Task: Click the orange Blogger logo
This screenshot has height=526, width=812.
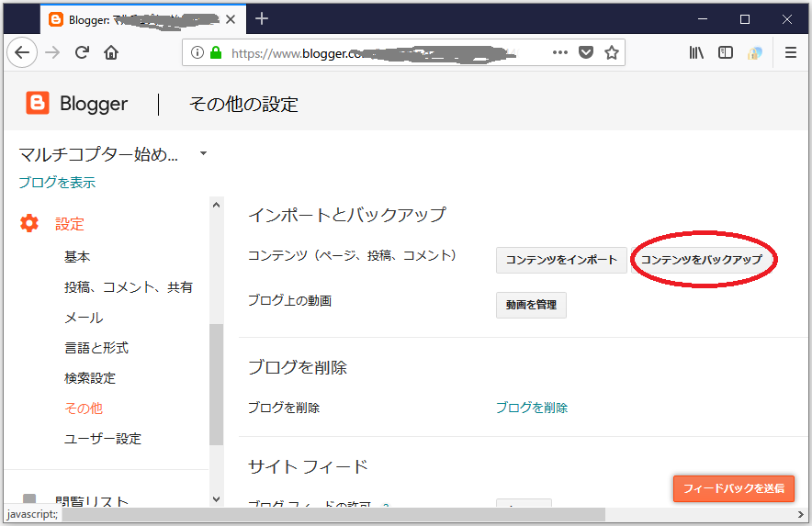Action: tap(38, 104)
